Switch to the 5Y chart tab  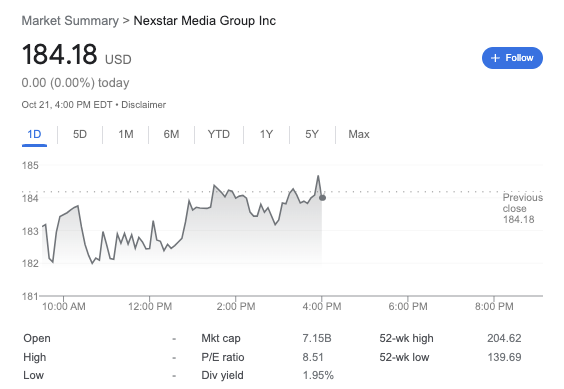[x=312, y=134]
